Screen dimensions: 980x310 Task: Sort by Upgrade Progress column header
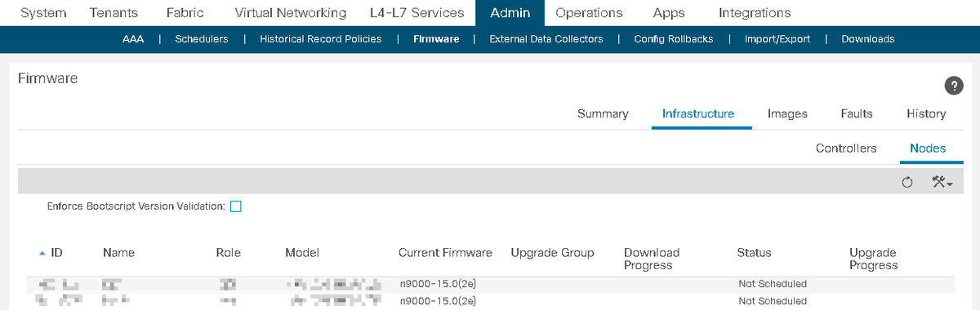tap(874, 259)
